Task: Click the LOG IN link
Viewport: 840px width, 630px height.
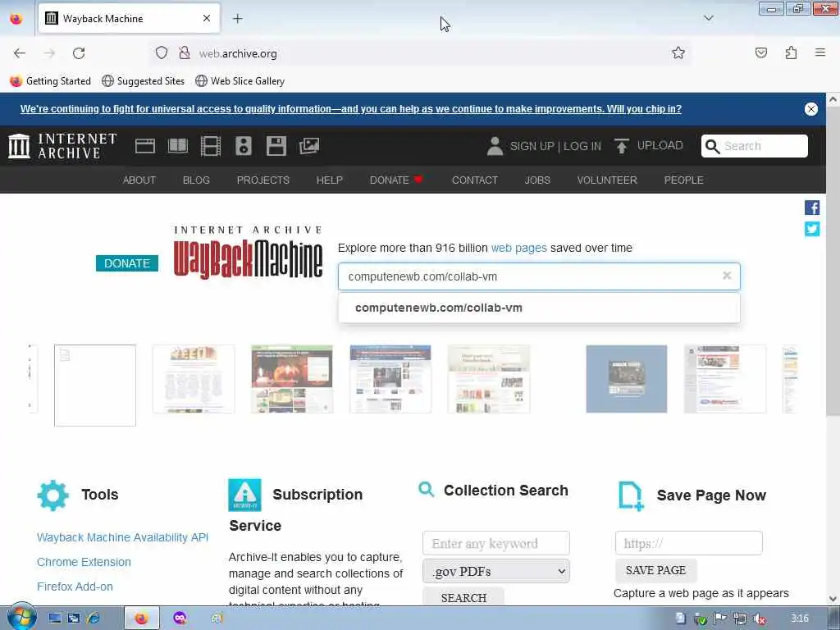Action: 582,146
